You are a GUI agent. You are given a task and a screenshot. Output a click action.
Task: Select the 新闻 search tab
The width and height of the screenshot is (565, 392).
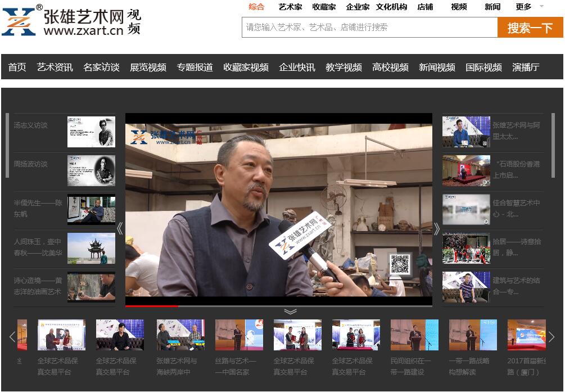tap(492, 7)
